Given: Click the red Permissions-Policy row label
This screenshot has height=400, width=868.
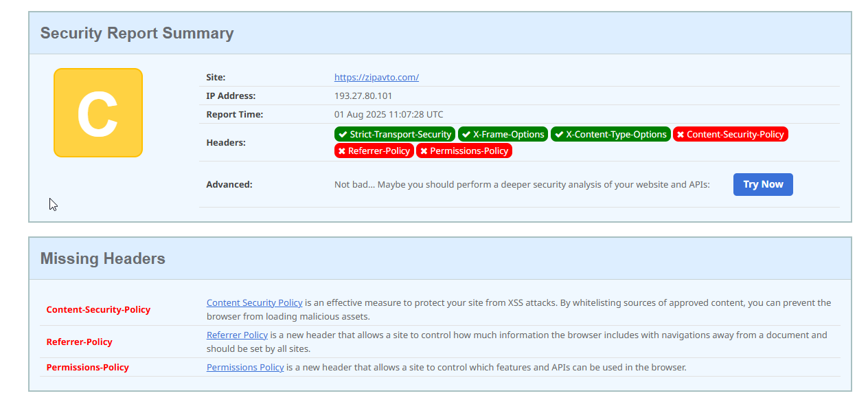Looking at the screenshot, I should coord(87,367).
